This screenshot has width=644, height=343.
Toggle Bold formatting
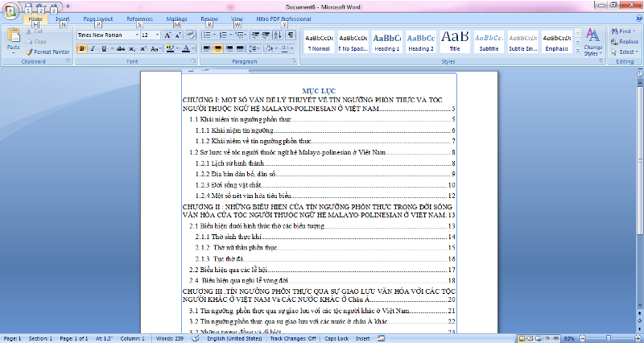pyautogui.click(x=81, y=49)
